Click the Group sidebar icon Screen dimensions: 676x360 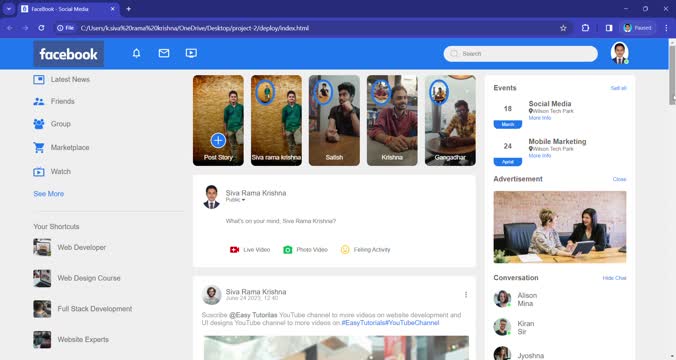point(39,124)
